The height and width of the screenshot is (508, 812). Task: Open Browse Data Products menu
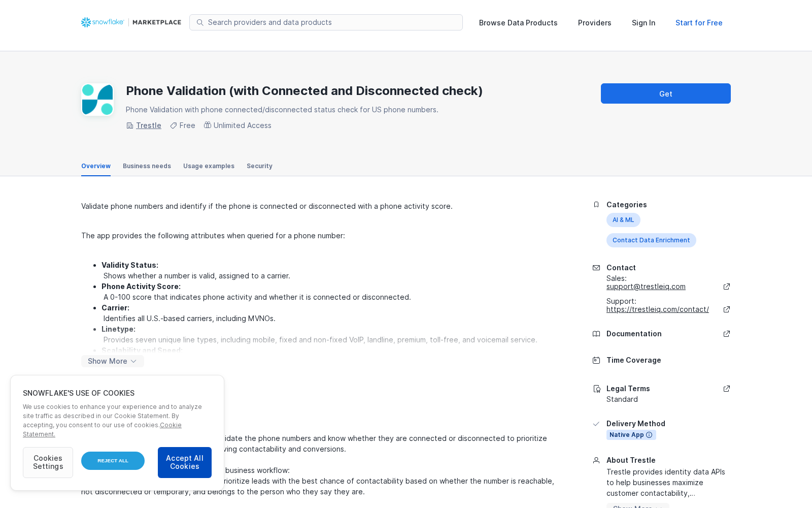tap(518, 23)
